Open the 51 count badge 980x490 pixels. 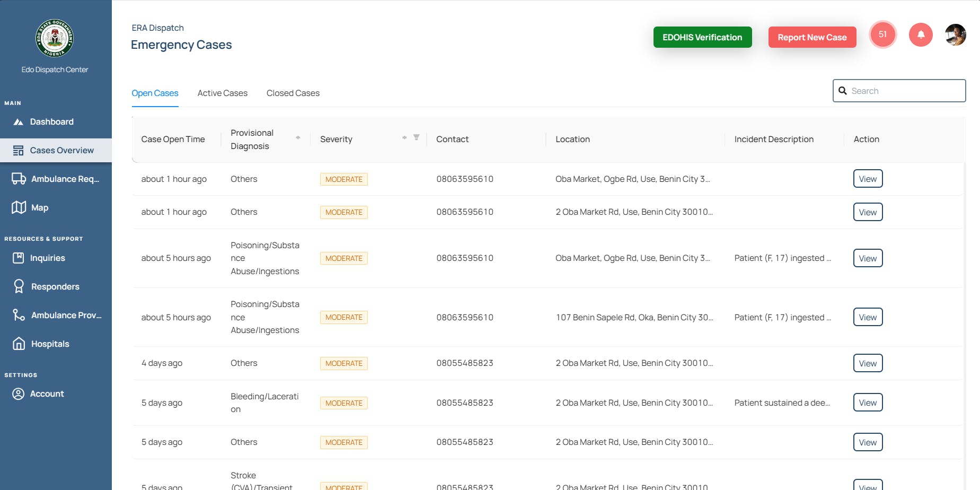pos(882,34)
